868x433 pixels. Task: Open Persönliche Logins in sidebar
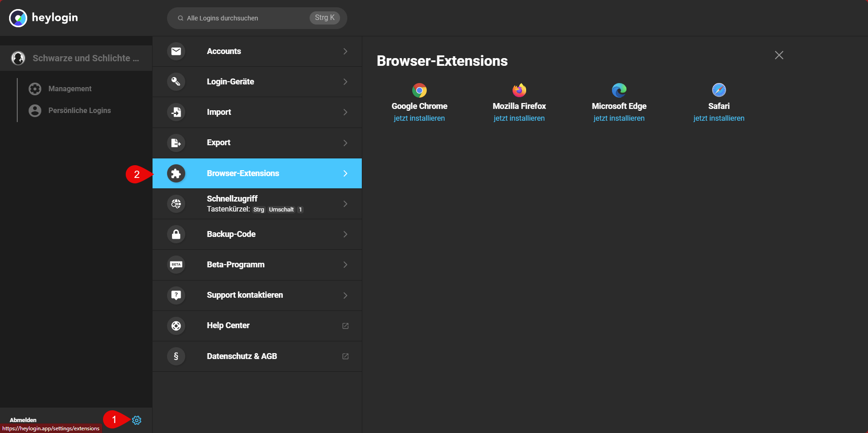click(79, 111)
